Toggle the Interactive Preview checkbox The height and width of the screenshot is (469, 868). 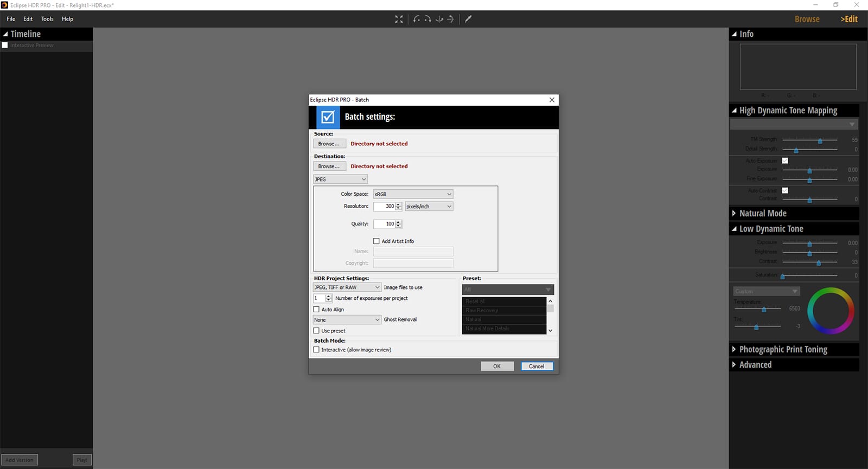(x=5, y=45)
